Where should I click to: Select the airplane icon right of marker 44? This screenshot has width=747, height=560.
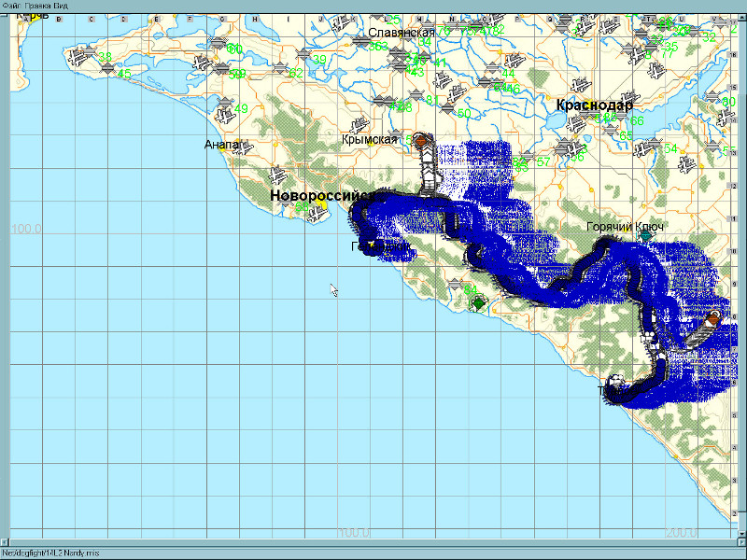pos(514,62)
